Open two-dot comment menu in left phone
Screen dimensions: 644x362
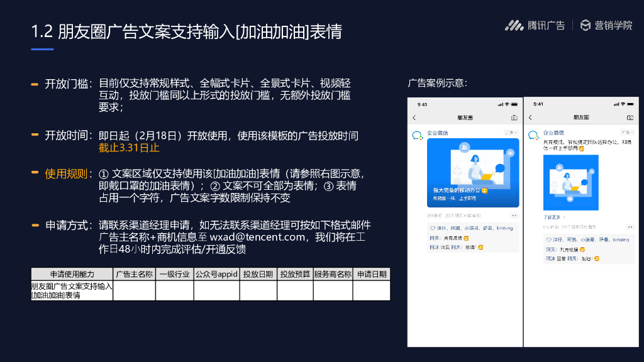[x=514, y=216]
